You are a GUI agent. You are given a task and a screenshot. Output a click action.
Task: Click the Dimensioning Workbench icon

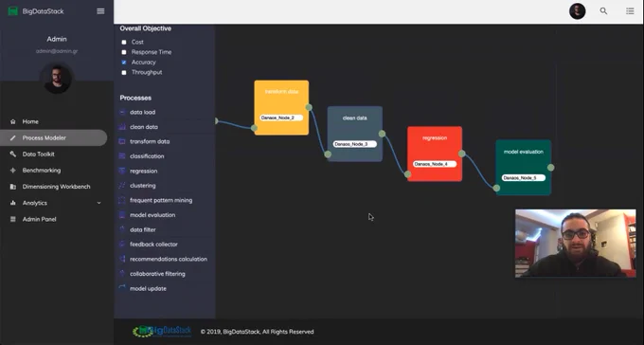[12, 187]
